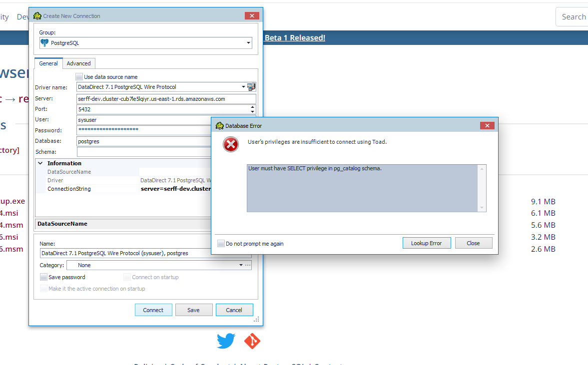Click the error message scrollbar down arrow

click(x=482, y=208)
